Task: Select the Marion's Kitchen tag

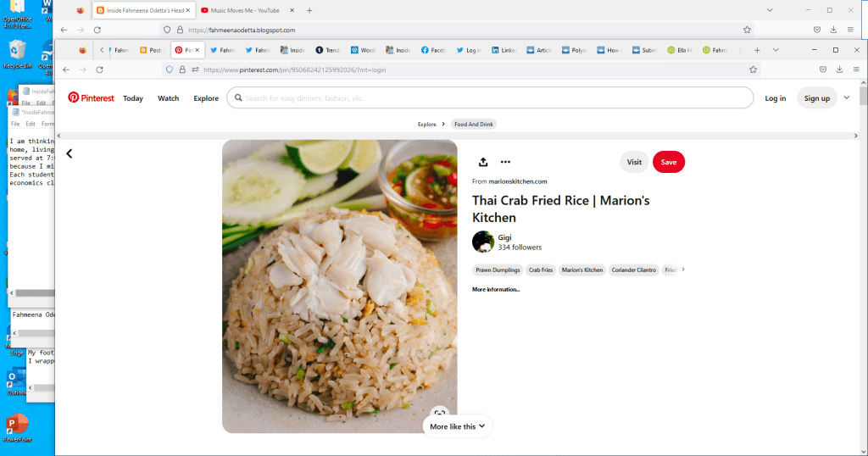Action: tap(581, 270)
